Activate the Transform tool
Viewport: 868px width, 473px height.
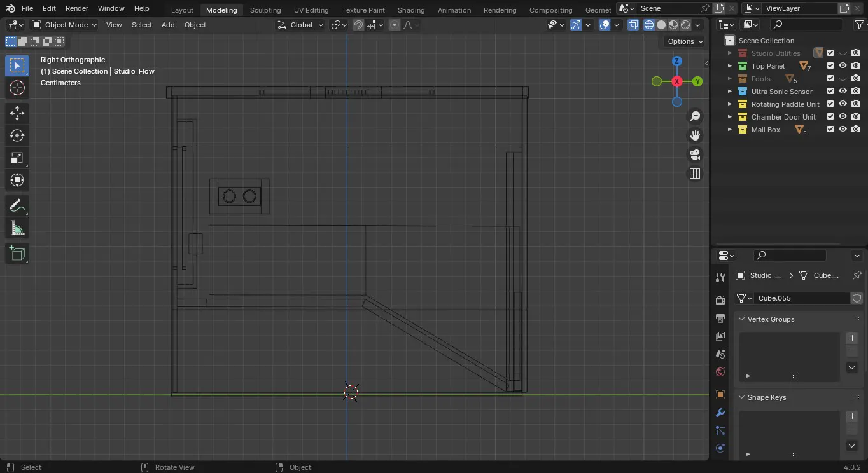[17, 180]
